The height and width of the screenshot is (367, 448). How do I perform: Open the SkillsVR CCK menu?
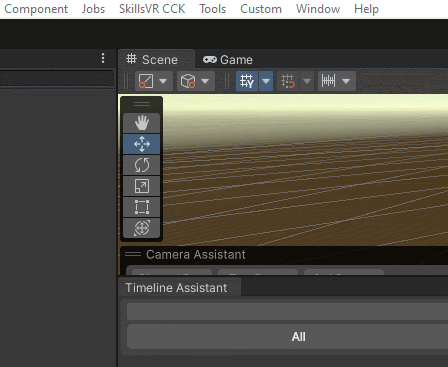(x=152, y=9)
